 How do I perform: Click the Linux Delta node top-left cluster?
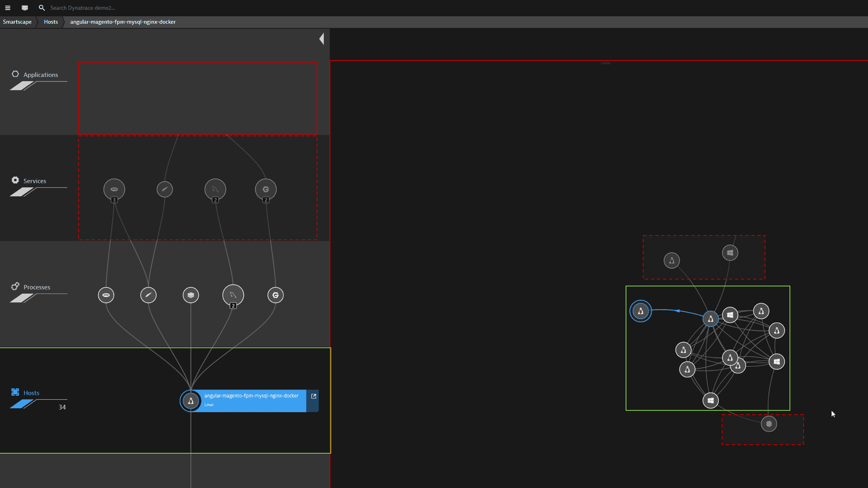pyautogui.click(x=640, y=310)
